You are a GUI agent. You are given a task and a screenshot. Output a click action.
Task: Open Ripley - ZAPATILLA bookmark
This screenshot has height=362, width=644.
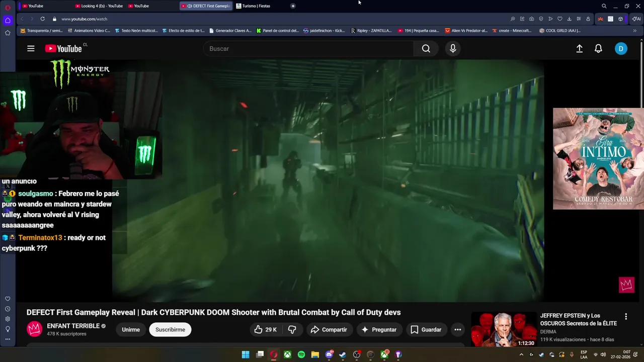371,31
